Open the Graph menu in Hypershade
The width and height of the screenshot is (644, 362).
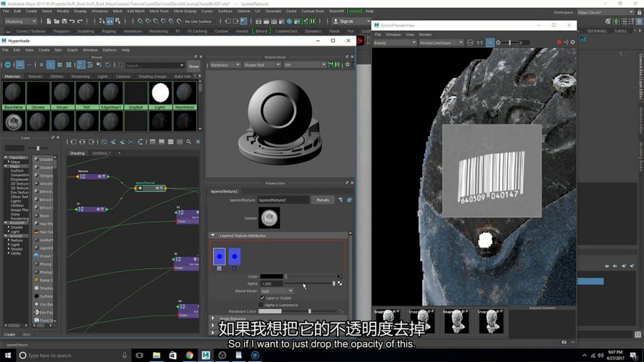(72, 50)
